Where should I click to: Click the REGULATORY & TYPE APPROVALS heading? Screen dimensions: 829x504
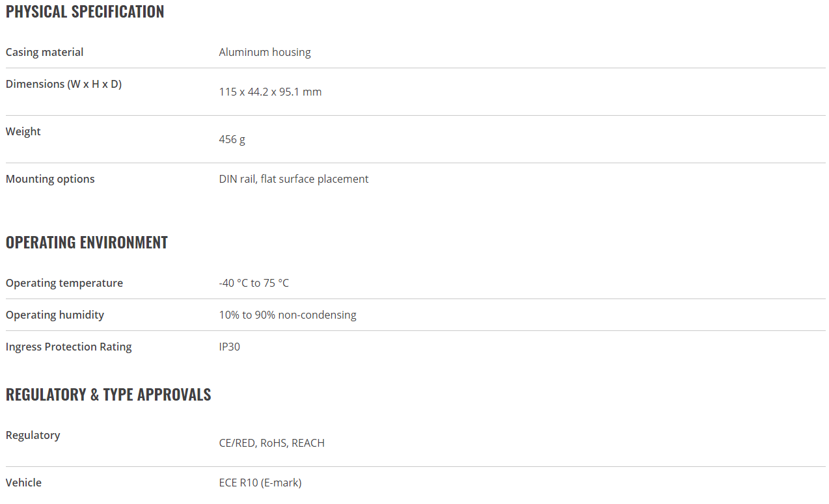click(x=109, y=394)
